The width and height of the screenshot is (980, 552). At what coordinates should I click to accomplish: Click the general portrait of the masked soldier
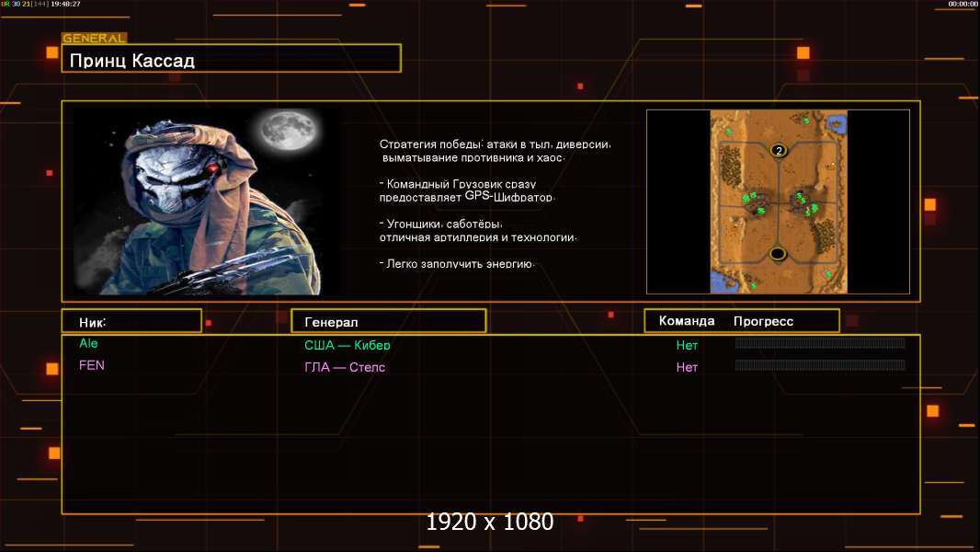coord(208,201)
